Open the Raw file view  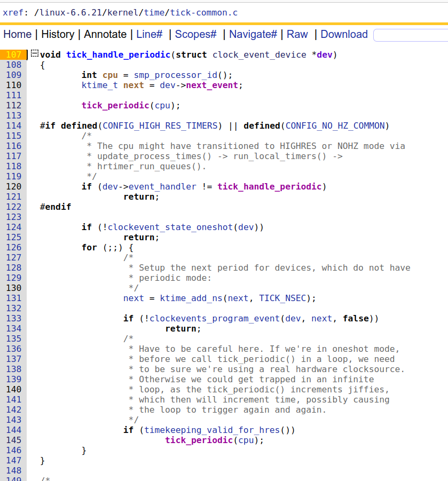point(297,34)
